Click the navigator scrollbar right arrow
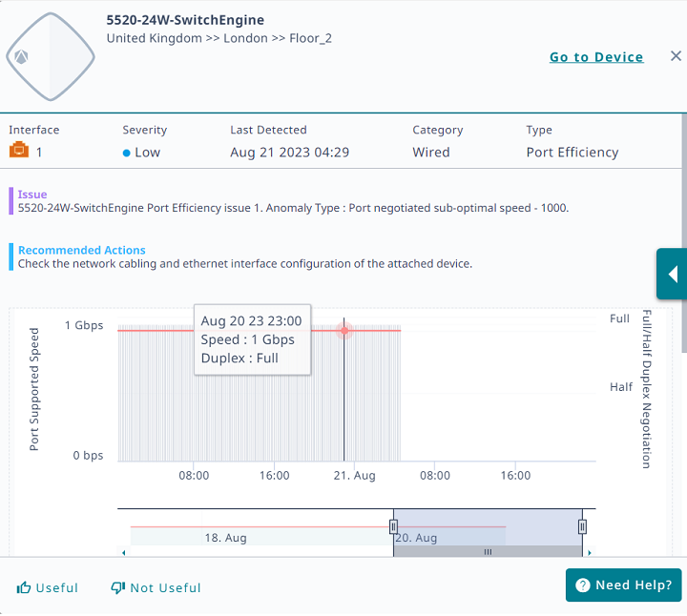 point(589,552)
